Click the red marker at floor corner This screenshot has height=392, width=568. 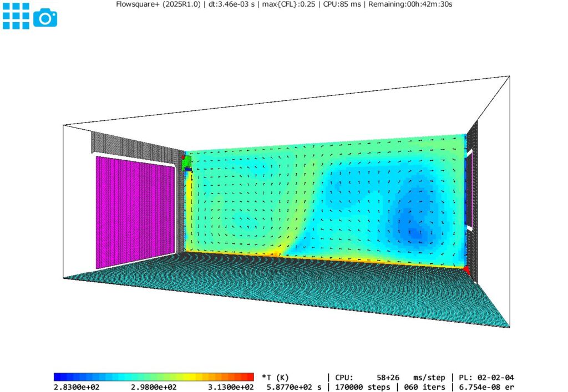466,270
